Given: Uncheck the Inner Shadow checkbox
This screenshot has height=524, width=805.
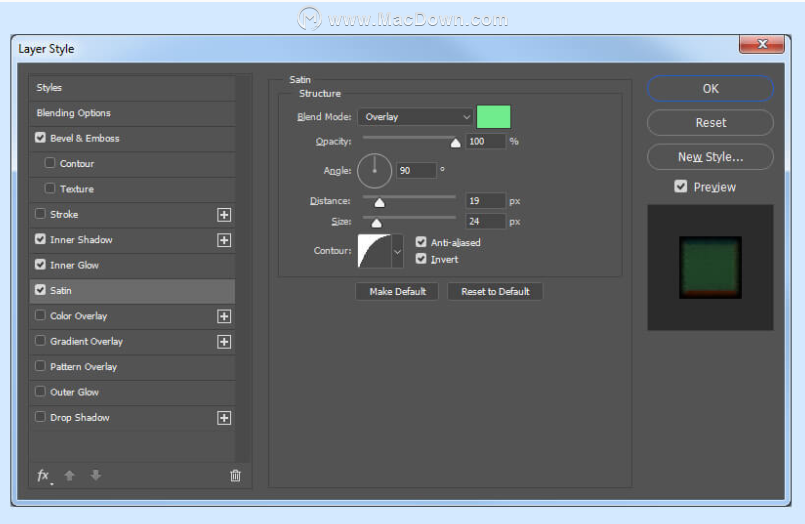Looking at the screenshot, I should (x=40, y=239).
